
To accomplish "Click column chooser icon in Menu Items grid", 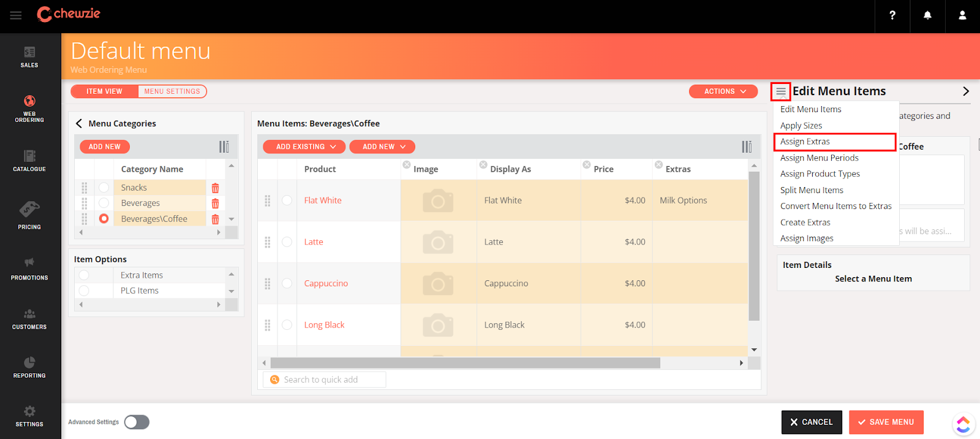I will click(x=747, y=147).
